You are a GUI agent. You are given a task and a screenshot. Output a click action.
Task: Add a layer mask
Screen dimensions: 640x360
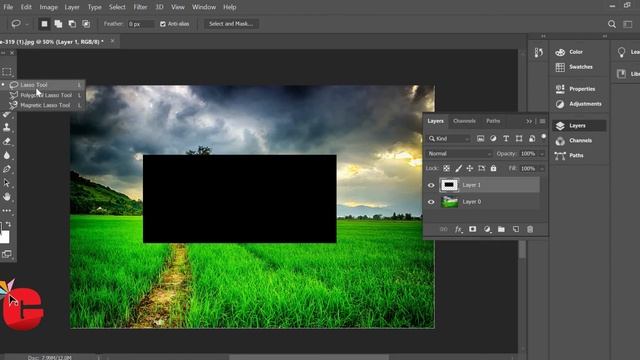pyautogui.click(x=472, y=229)
